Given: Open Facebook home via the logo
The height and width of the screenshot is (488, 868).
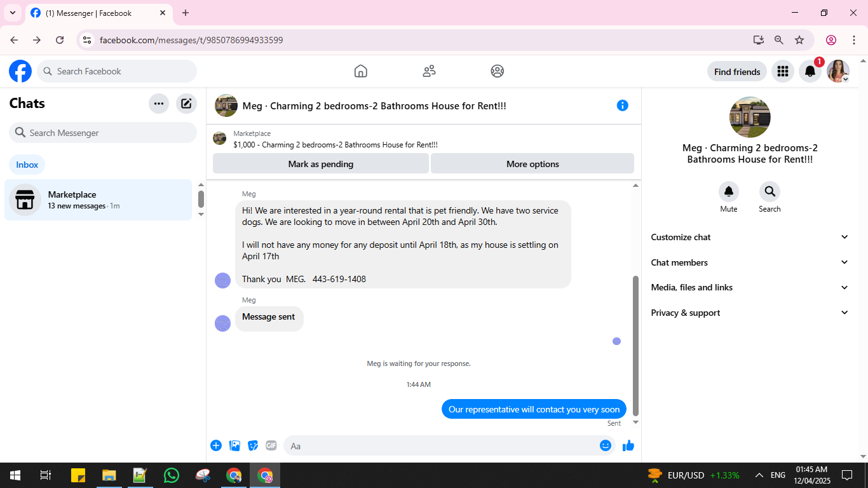Looking at the screenshot, I should 20,71.
